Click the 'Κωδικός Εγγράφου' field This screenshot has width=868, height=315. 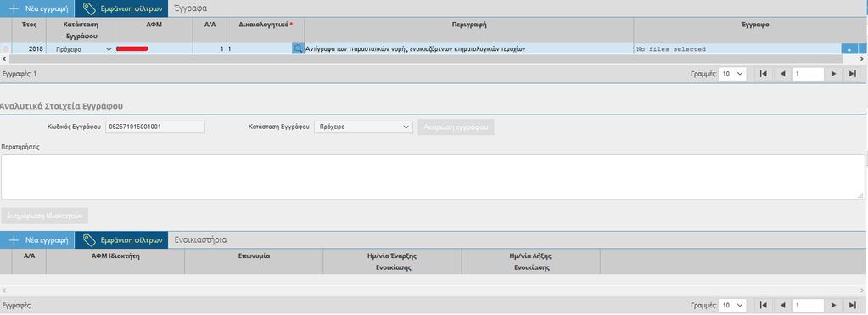[x=155, y=127]
